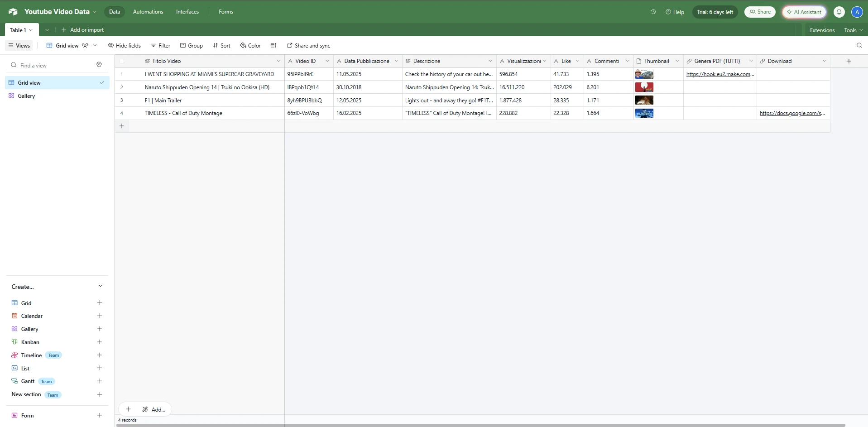Open Video ID column dropdown arrow
The width and height of the screenshot is (868, 427).
[327, 61]
